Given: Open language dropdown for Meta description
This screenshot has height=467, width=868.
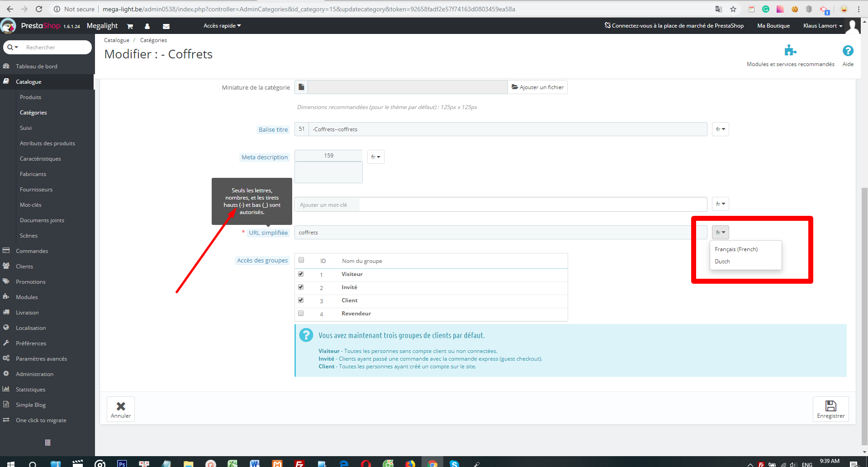Looking at the screenshot, I should (x=375, y=157).
